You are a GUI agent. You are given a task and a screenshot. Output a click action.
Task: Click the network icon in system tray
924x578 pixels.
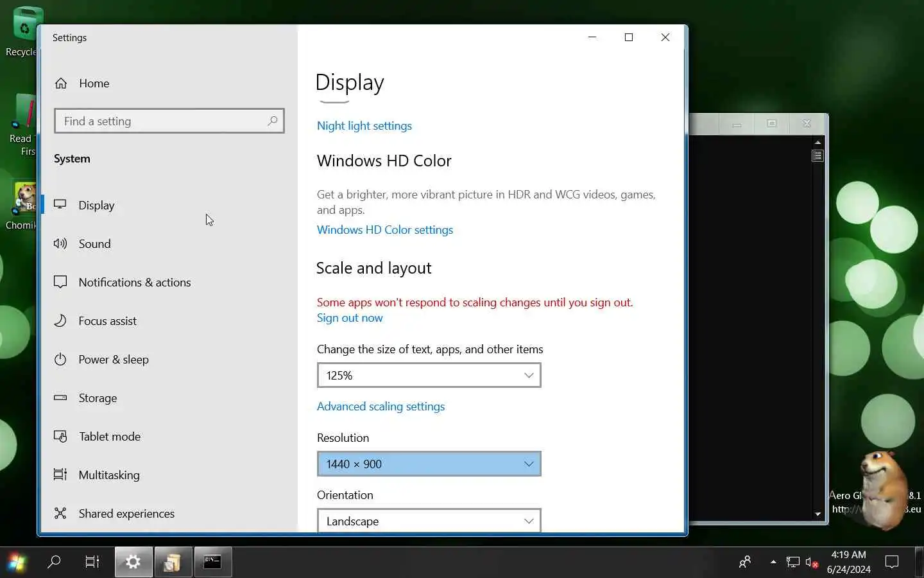[793, 562]
